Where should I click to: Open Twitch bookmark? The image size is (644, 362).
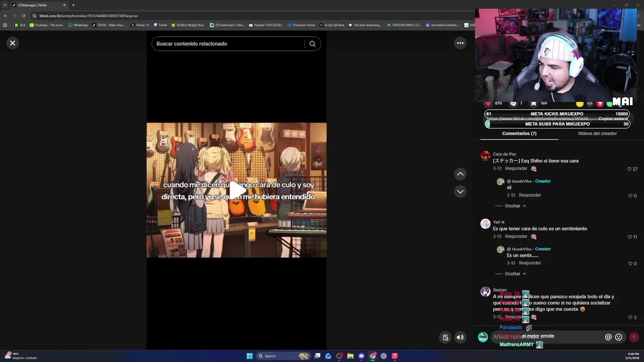point(160,25)
